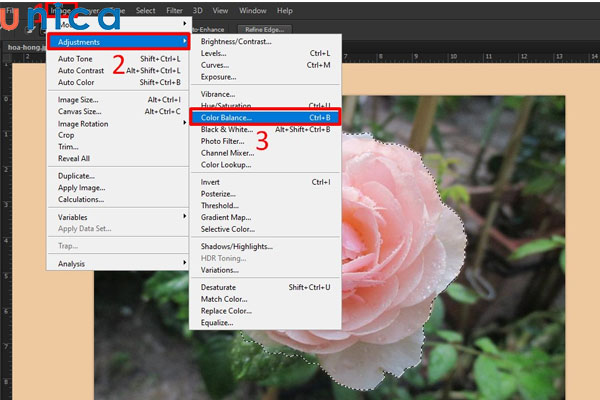The height and width of the screenshot is (400, 600).
Task: Open Canvas Size dialog
Action: [119, 111]
